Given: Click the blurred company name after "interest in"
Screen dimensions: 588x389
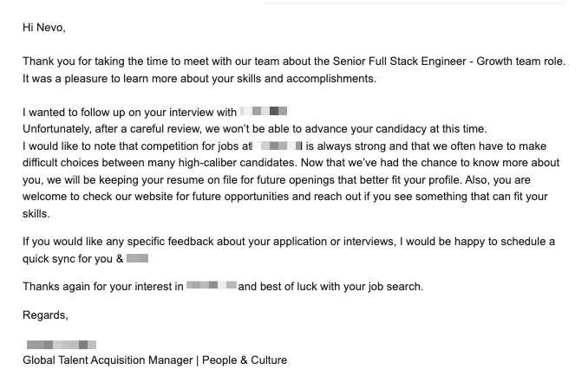Looking at the screenshot, I should point(212,286).
